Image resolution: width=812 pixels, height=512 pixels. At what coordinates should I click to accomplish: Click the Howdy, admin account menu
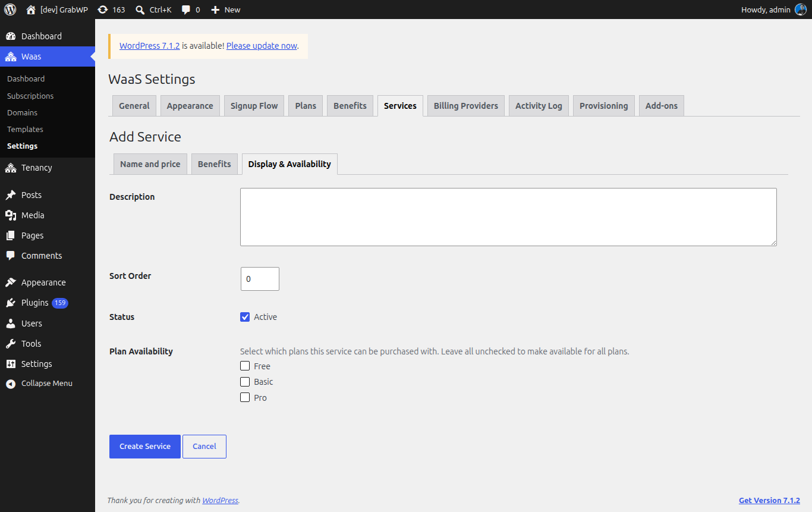(x=773, y=10)
